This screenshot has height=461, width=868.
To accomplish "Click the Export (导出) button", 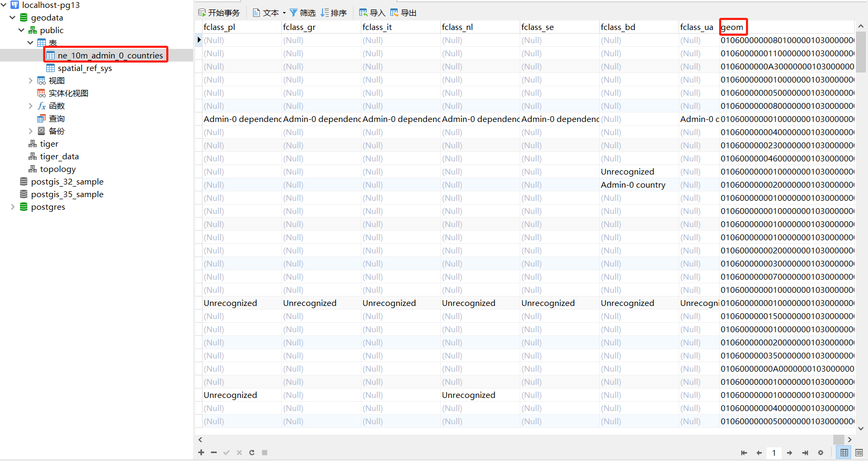I will pyautogui.click(x=403, y=13).
